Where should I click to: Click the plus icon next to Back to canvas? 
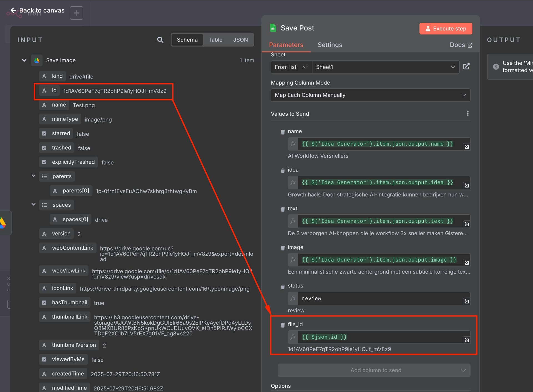click(x=77, y=13)
